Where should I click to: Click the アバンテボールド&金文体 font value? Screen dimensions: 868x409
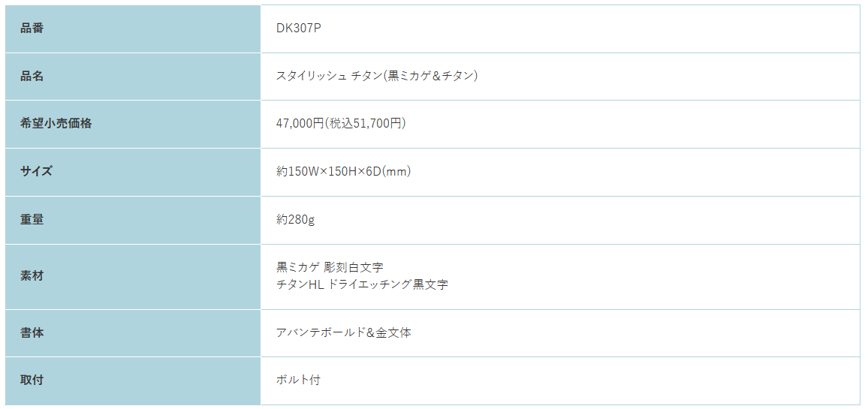[343, 332]
